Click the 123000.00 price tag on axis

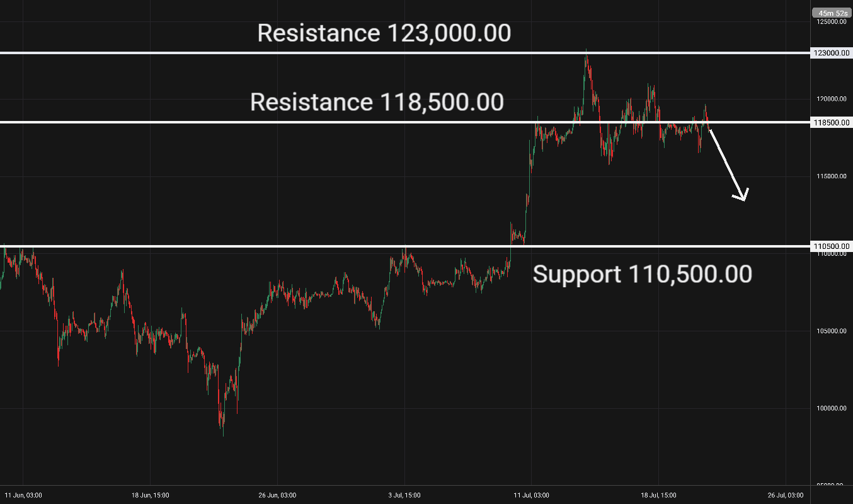(831, 54)
